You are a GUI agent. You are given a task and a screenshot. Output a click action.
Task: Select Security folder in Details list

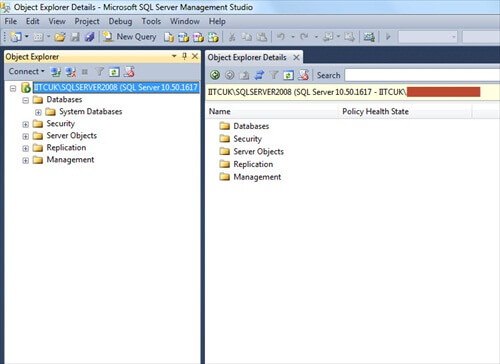click(x=247, y=139)
